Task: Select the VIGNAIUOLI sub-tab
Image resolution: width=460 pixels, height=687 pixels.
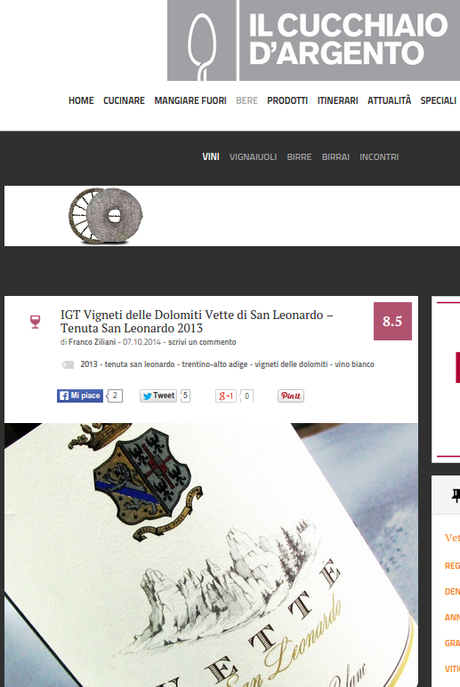Action: [x=253, y=157]
